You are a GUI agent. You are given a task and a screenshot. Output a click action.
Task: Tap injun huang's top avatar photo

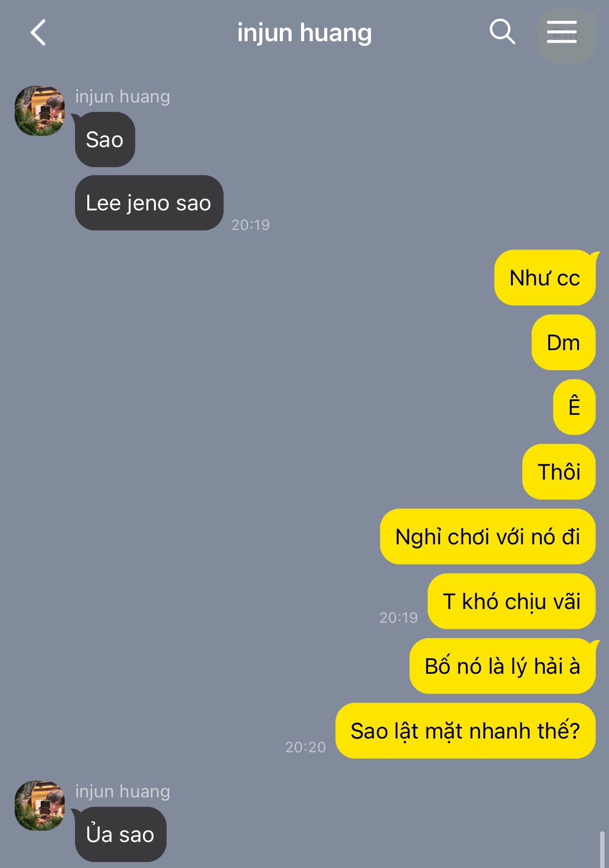pyautogui.click(x=40, y=111)
